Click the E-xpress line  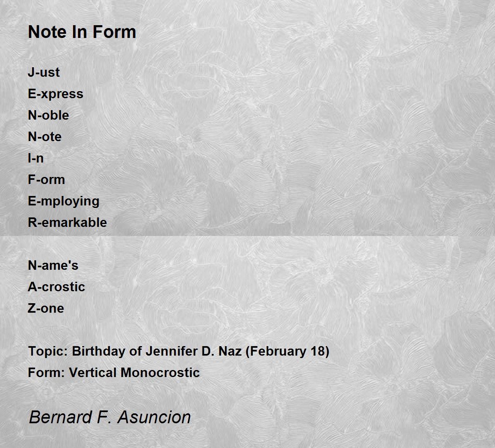click(56, 94)
